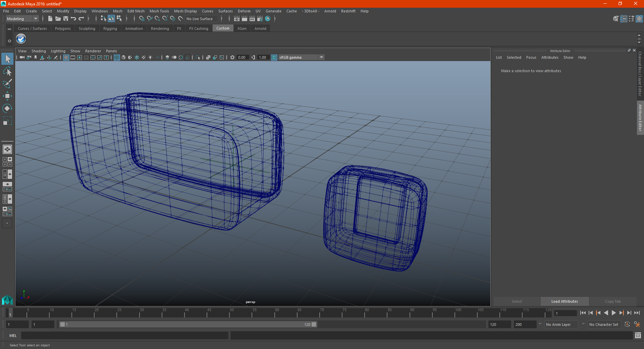The width and height of the screenshot is (644, 349).
Task: Toggle use all lights bulb icon
Action: (x=150, y=57)
